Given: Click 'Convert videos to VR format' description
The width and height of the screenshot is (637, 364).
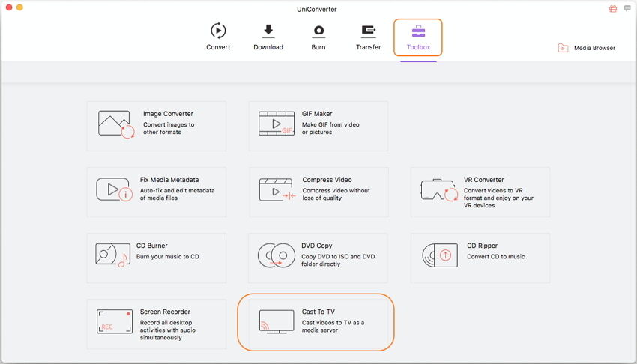Looking at the screenshot, I should [x=498, y=198].
